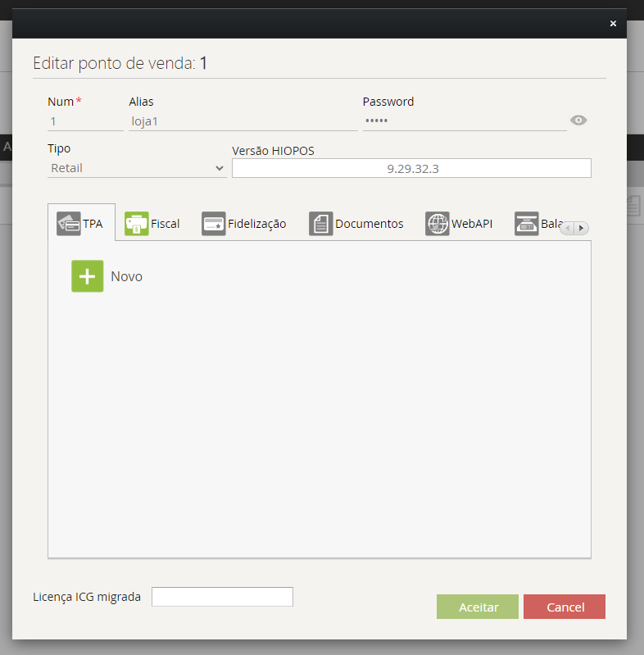Switch to the TPA tab
Viewport: 644px width, 655px height.
81,224
